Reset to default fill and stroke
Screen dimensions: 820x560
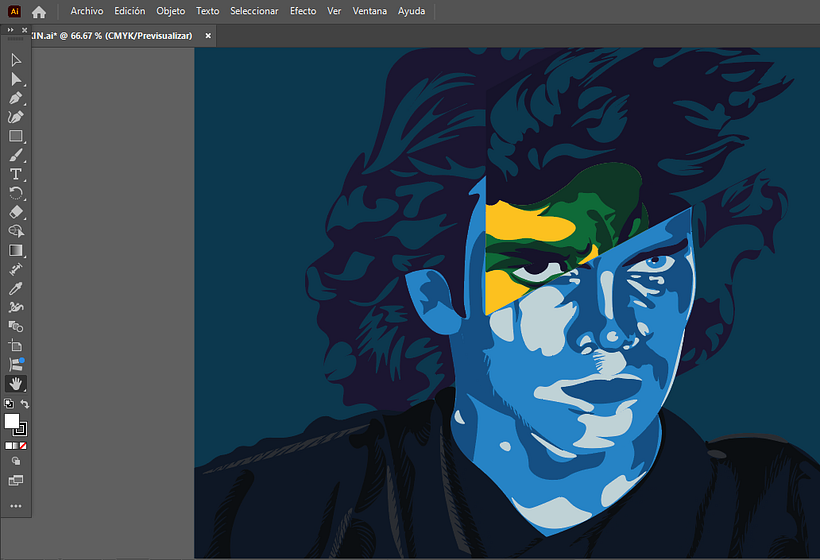pyautogui.click(x=9, y=404)
